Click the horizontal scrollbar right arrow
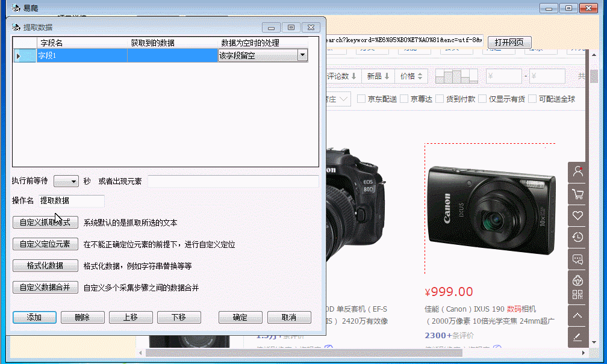Image resolution: width=607 pixels, height=364 pixels. click(x=584, y=353)
